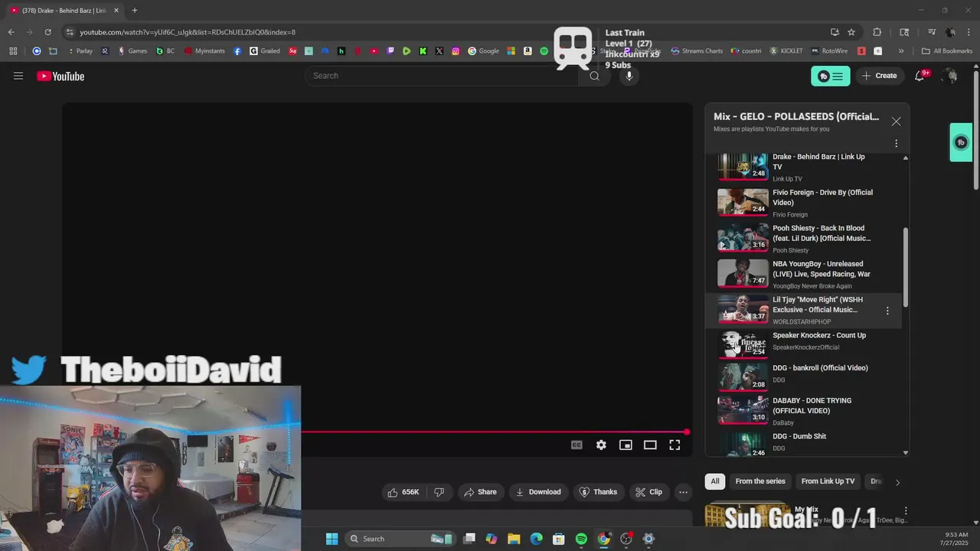Image resolution: width=980 pixels, height=551 pixels.
Task: Open more actions ellipsis next to Clip
Action: click(684, 492)
